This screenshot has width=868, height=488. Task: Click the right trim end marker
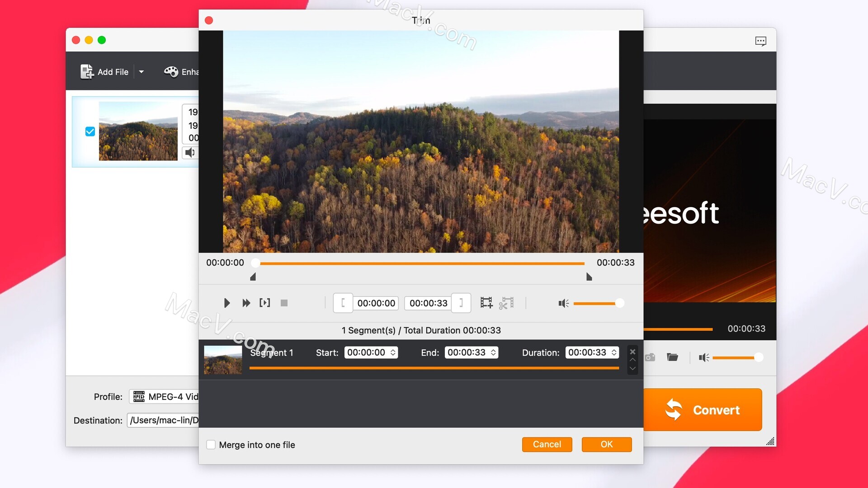pyautogui.click(x=589, y=277)
